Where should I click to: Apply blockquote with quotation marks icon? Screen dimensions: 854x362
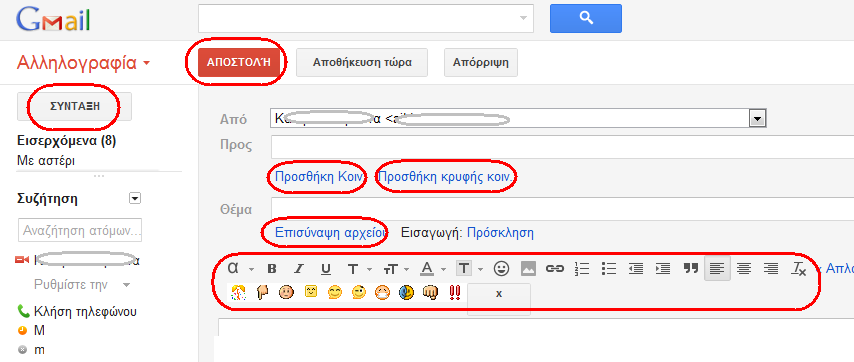coord(691,268)
